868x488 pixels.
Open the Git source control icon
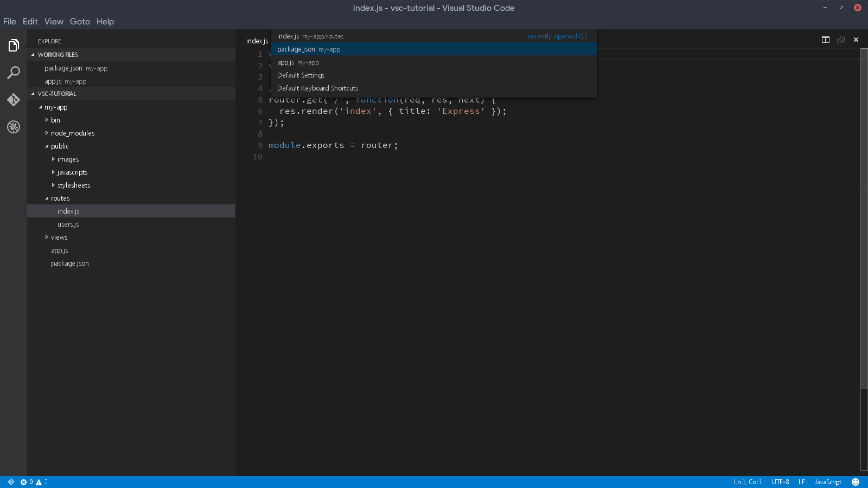14,100
